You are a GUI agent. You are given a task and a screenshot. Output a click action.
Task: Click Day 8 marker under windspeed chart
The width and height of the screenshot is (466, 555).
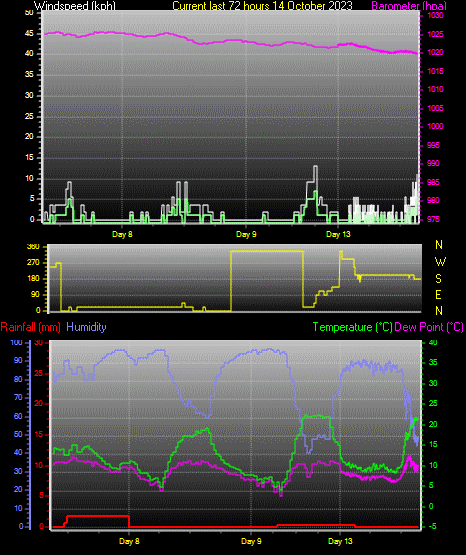click(x=122, y=234)
